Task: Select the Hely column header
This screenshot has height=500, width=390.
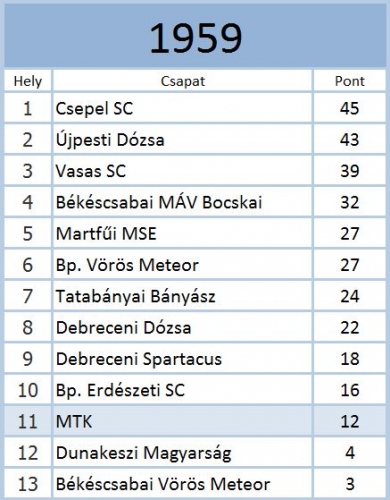Action: point(28,81)
